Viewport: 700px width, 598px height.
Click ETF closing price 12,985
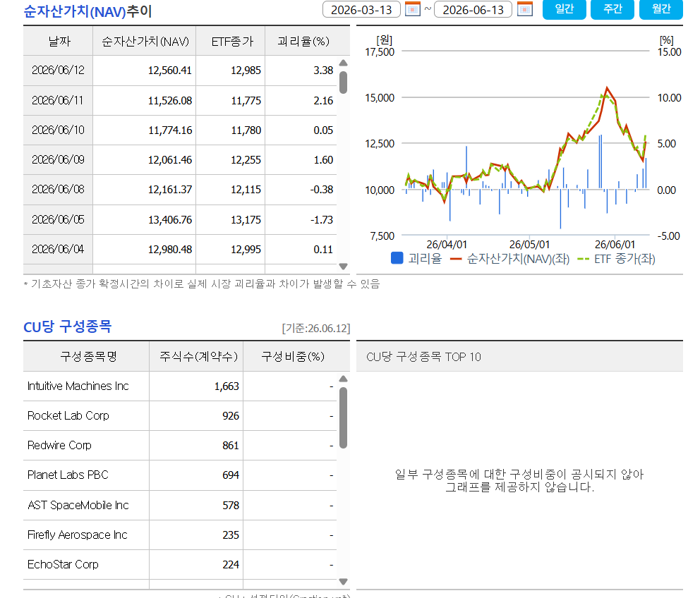pyautogui.click(x=246, y=71)
